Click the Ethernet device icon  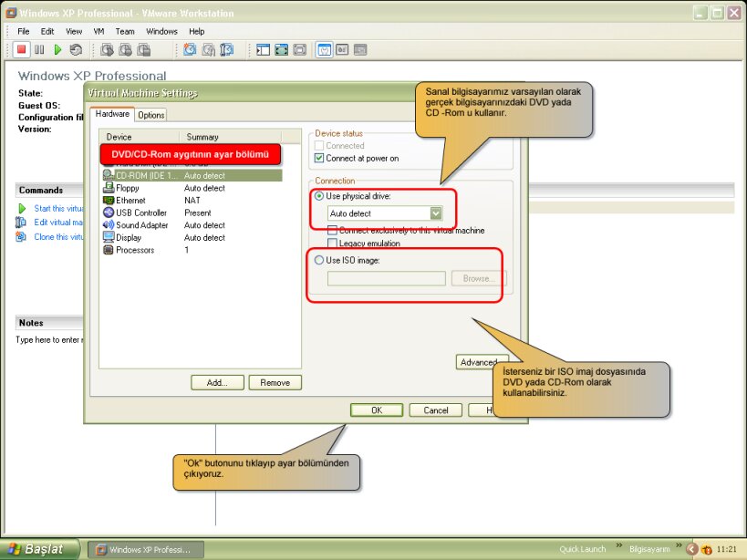pos(109,201)
